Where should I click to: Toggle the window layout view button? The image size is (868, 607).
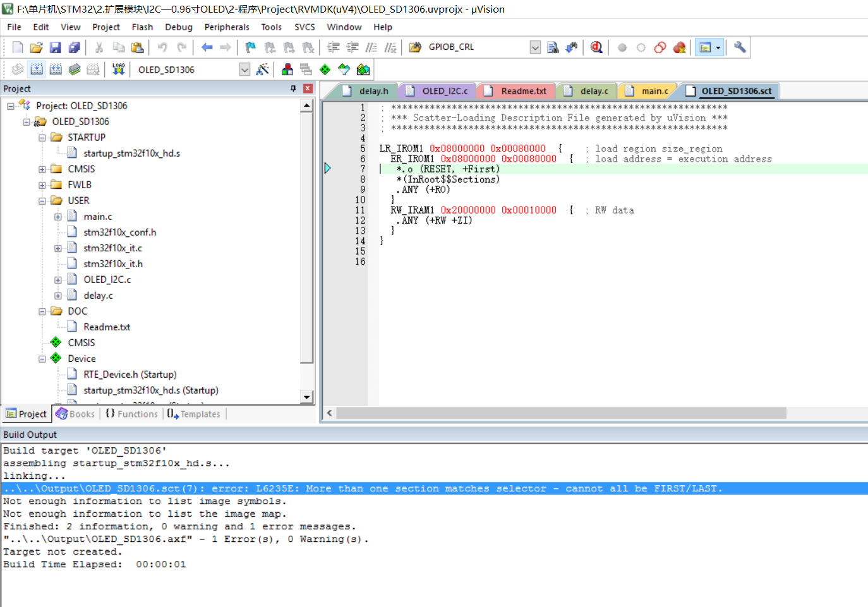pos(706,47)
